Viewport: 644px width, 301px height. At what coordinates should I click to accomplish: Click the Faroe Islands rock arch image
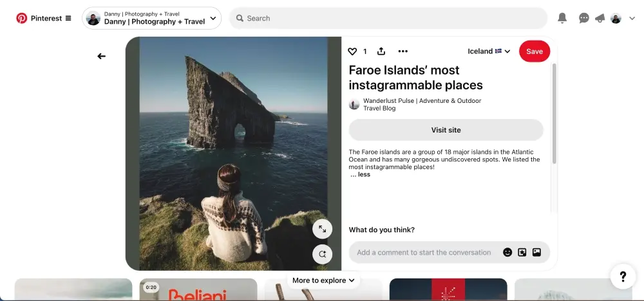pos(233,153)
